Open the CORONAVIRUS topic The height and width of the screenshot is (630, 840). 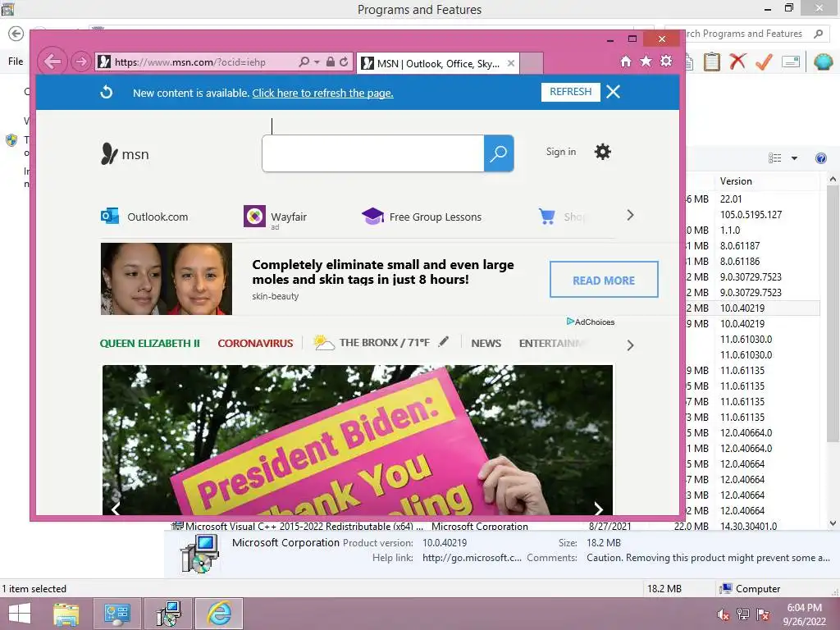[x=255, y=344]
